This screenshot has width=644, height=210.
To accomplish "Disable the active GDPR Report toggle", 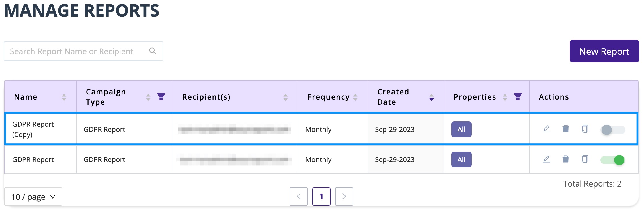I will 613,160.
